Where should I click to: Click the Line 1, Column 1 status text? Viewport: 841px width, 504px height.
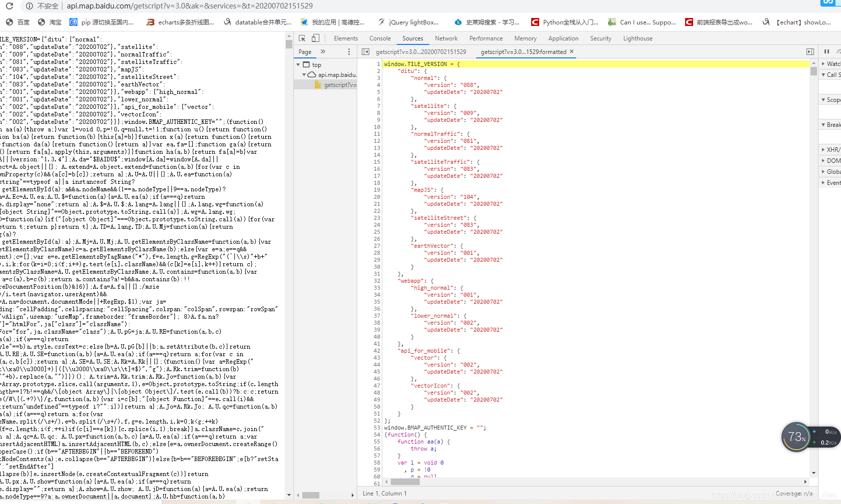[x=385, y=494]
